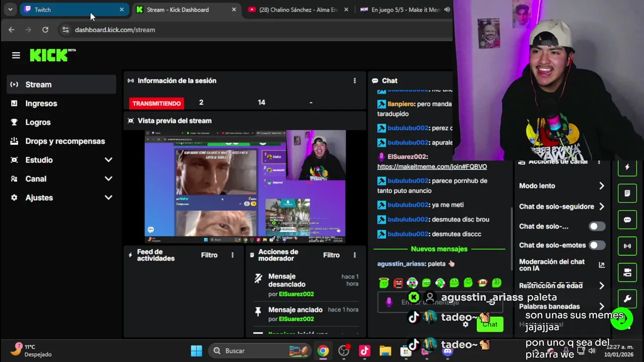Click the broadcast signal icon in right strip
The width and height of the screenshot is (644, 362).
click(x=627, y=246)
